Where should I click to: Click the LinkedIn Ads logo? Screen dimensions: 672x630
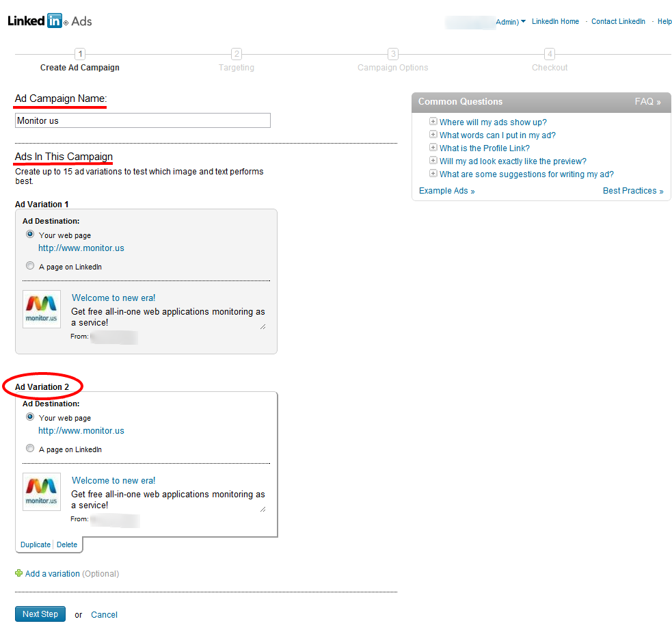pyautogui.click(x=50, y=21)
